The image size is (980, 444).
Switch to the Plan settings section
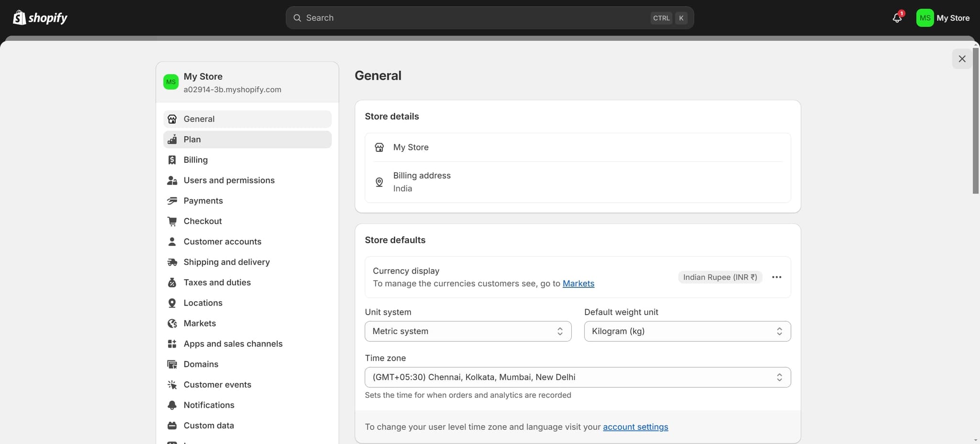pyautogui.click(x=192, y=139)
